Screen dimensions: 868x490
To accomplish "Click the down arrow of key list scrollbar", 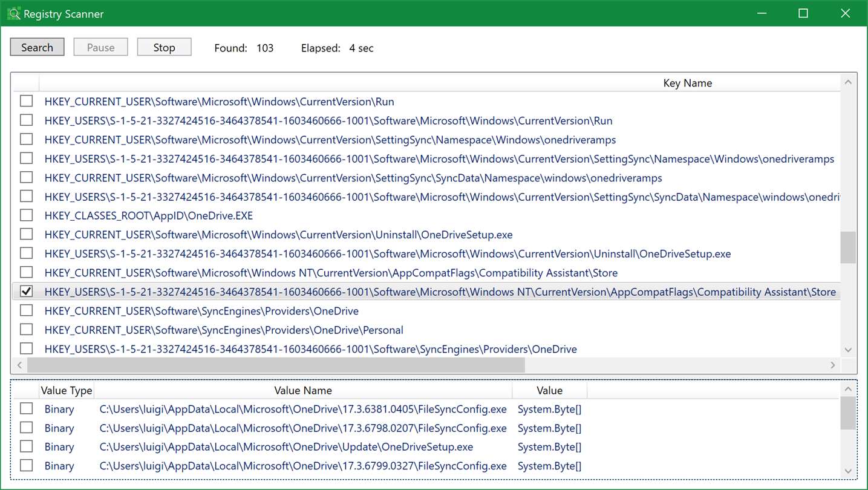I will 848,350.
